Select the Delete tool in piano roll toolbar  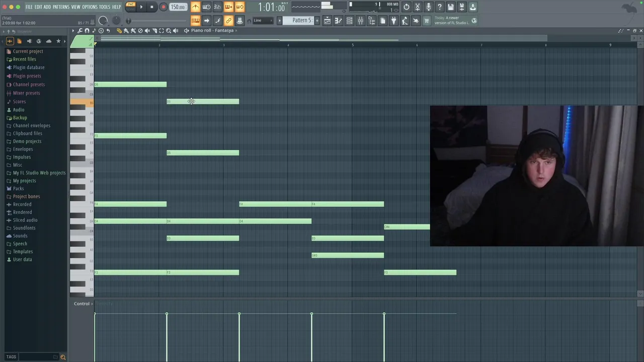coord(140,31)
